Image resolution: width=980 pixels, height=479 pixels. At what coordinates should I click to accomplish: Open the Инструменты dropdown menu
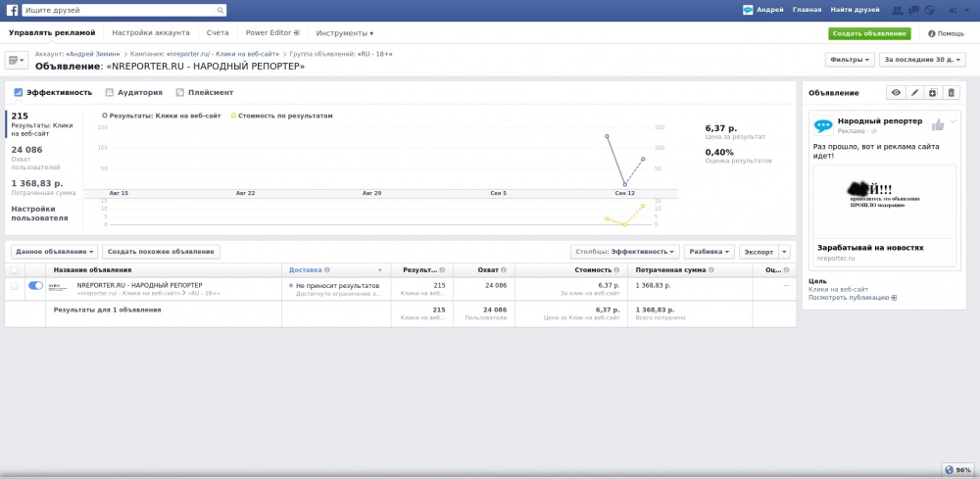(344, 33)
